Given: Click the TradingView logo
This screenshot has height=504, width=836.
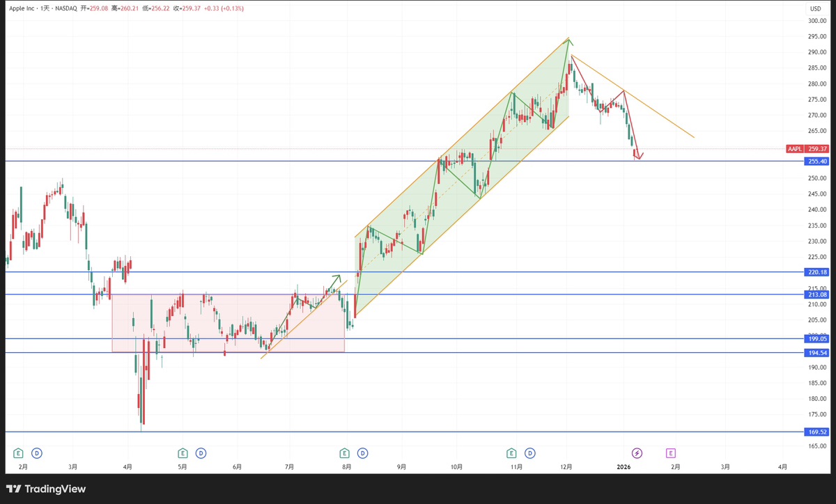Looking at the screenshot, I should tap(46, 489).
